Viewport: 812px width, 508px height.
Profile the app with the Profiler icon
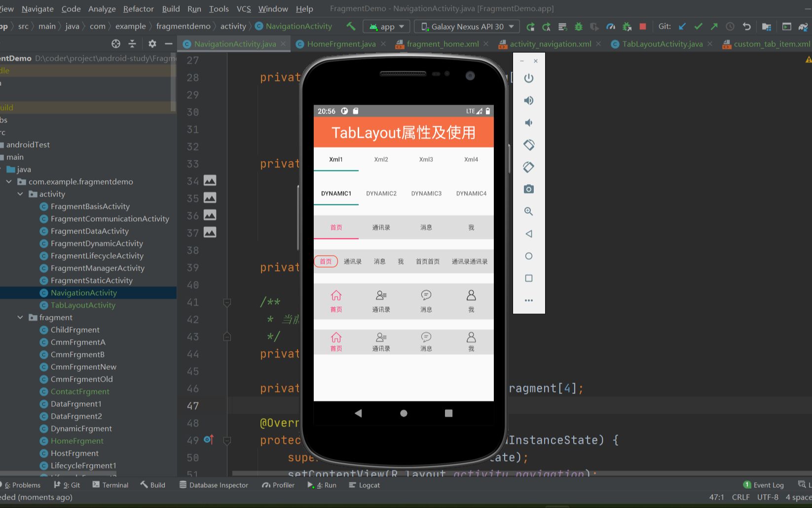click(610, 26)
